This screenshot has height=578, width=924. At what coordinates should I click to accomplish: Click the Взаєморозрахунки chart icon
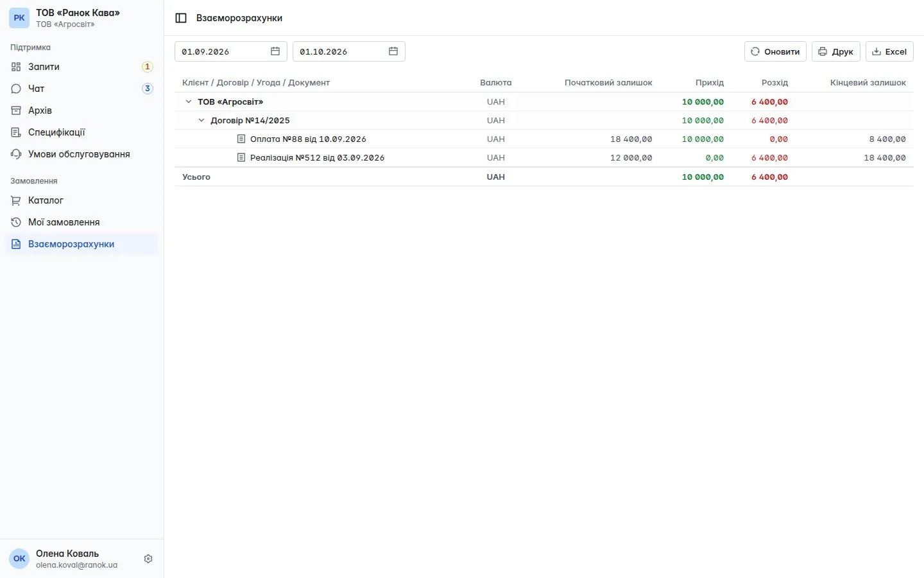click(x=16, y=244)
